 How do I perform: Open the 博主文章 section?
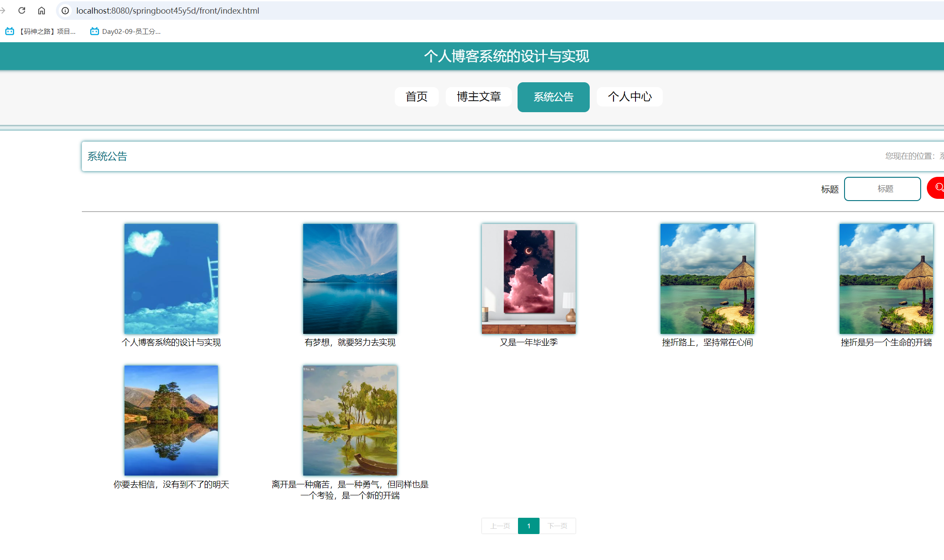(x=478, y=97)
